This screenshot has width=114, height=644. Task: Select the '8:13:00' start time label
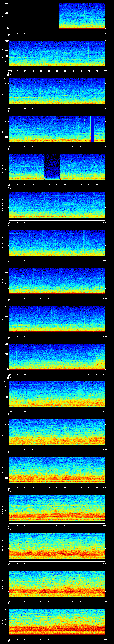pyautogui.click(x=9, y=374)
